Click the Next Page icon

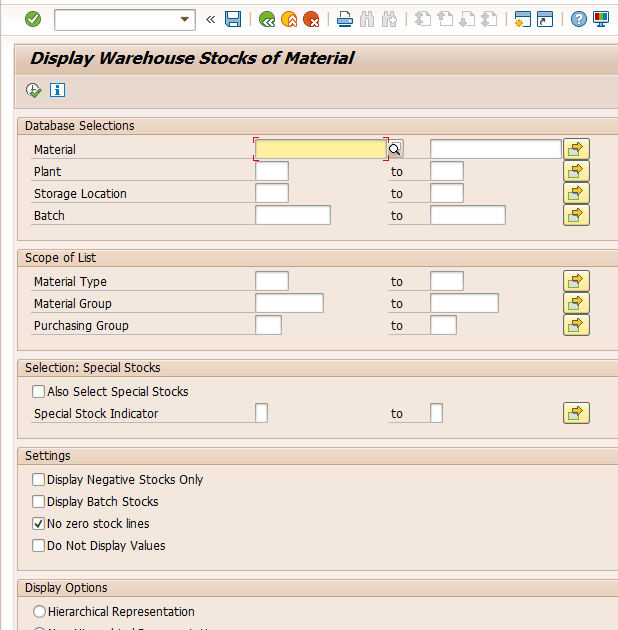coord(467,19)
